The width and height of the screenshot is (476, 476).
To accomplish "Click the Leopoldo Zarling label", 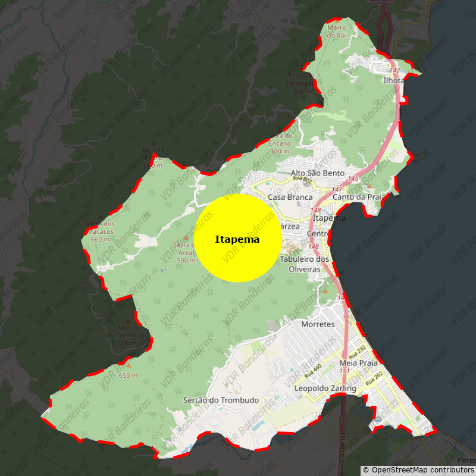I will pyautogui.click(x=325, y=389).
